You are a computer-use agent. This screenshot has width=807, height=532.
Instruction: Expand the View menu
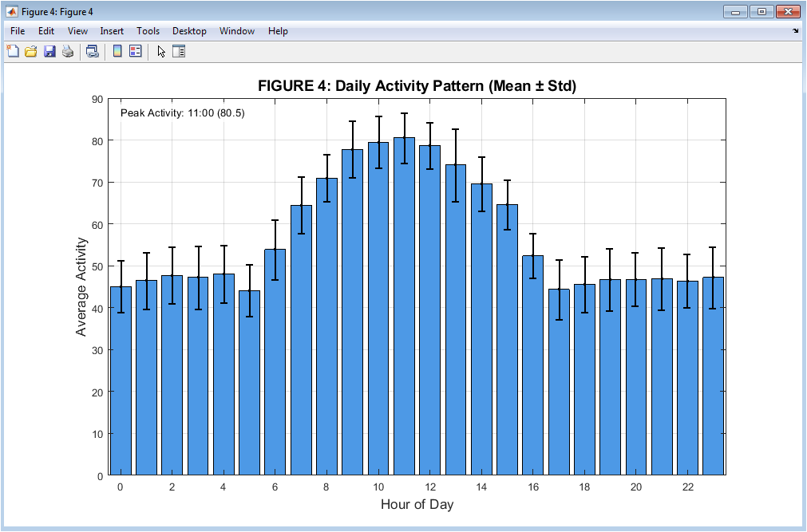(77, 31)
